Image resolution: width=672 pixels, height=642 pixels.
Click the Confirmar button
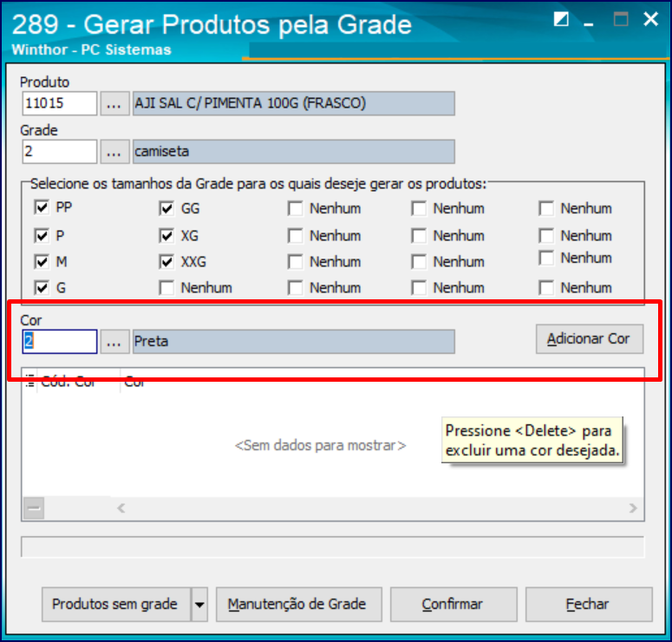(453, 605)
